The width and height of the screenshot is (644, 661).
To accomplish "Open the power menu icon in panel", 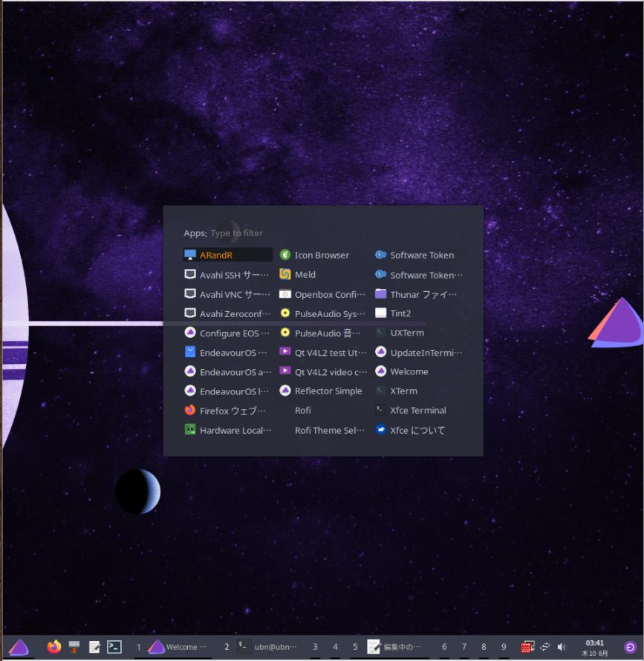I will [x=630, y=647].
